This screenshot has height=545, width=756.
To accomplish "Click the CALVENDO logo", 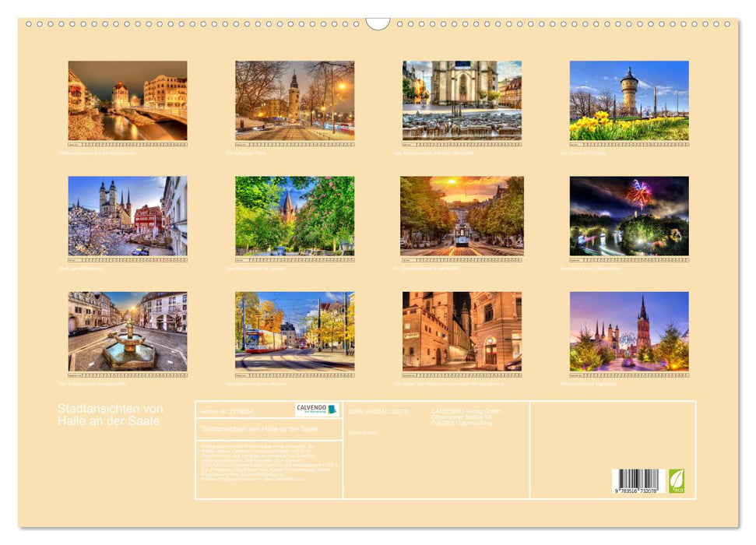I will click(317, 410).
